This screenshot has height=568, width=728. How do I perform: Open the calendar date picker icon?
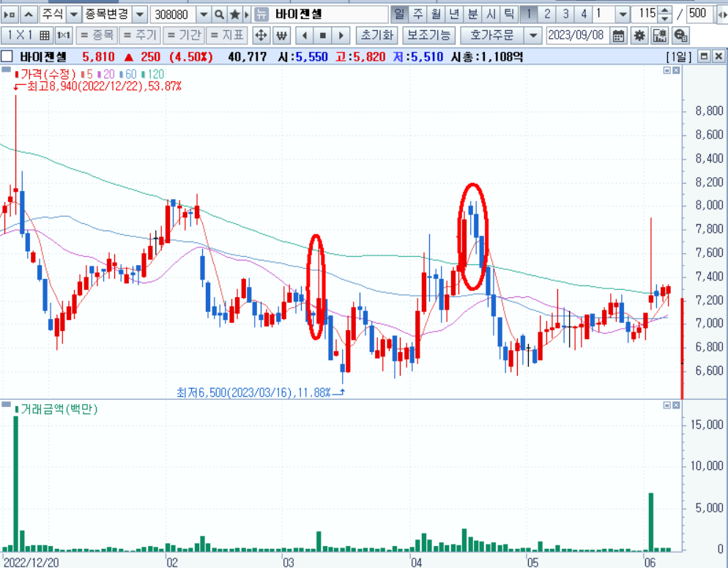[618, 36]
